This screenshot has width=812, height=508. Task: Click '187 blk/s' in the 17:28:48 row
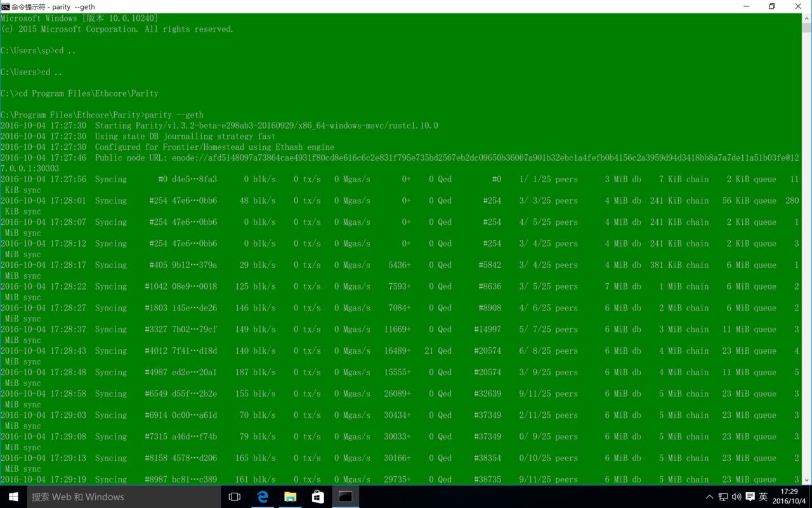pos(256,373)
